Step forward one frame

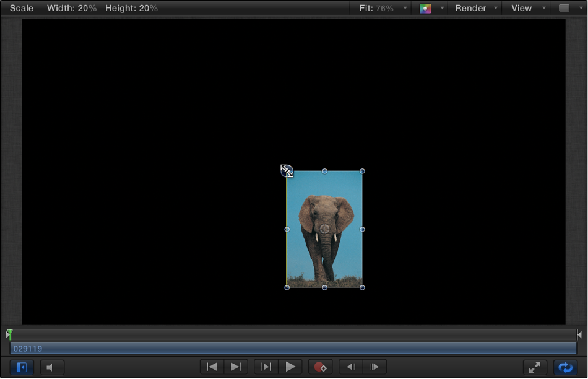tap(374, 367)
